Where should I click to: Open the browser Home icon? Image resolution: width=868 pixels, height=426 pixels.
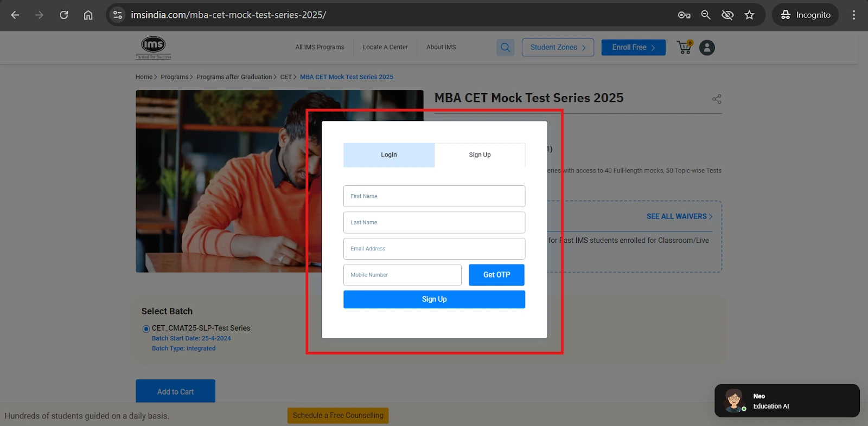coord(88,15)
